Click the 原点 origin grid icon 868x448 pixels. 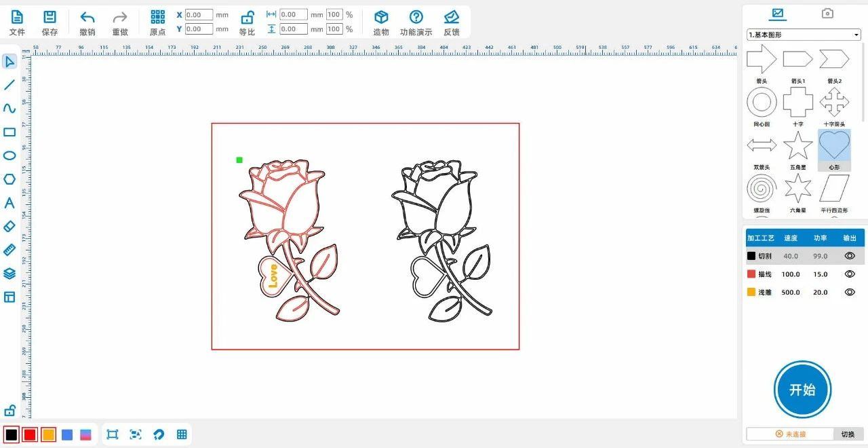[x=157, y=18]
